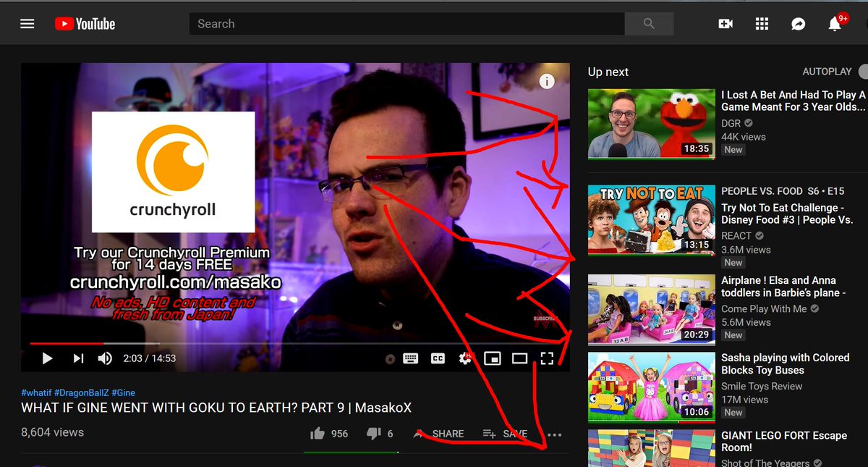Click the DGR channel name
Screen dimensions: 868x467
[731, 123]
